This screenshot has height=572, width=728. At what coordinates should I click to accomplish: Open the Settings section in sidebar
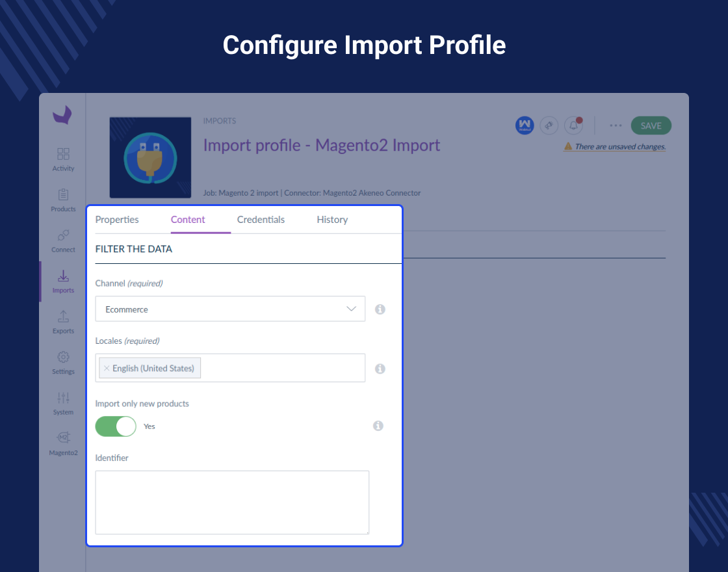tap(63, 363)
